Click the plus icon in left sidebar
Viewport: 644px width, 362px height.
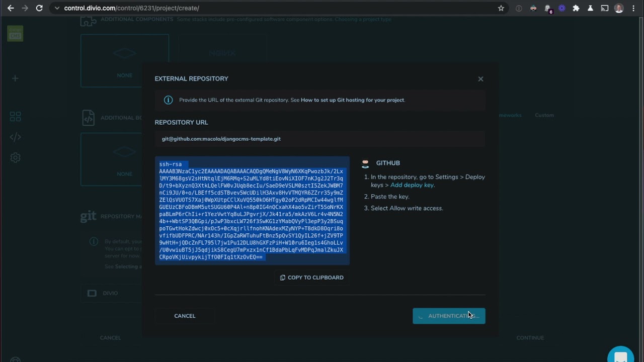[15, 78]
